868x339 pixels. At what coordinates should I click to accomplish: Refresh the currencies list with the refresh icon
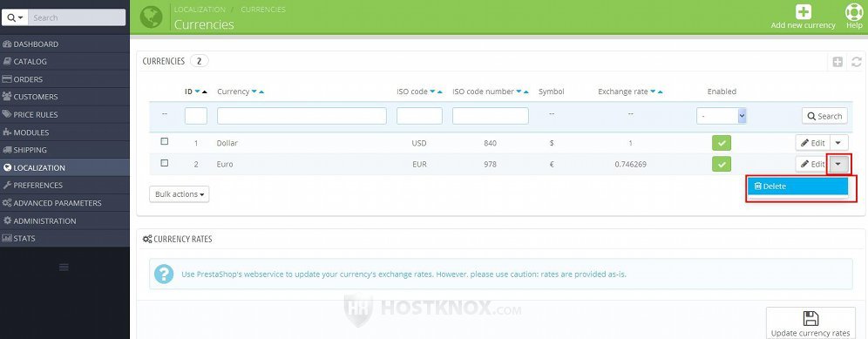(857, 62)
